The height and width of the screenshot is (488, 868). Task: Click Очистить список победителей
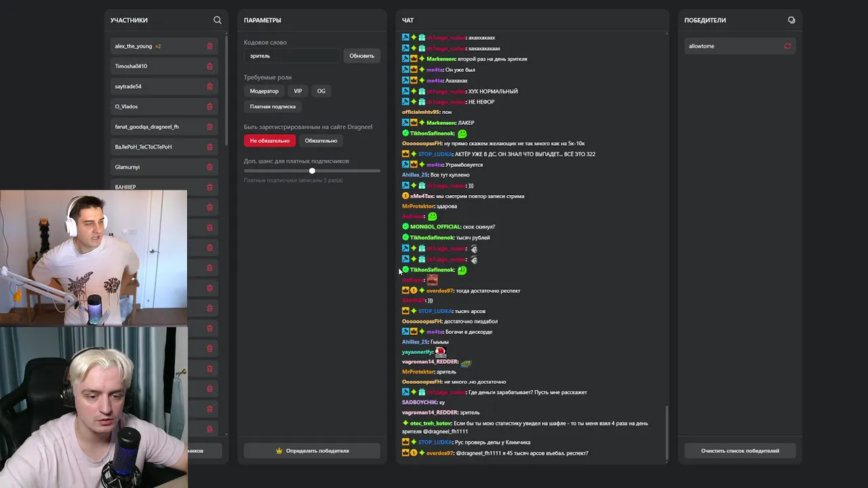click(740, 451)
